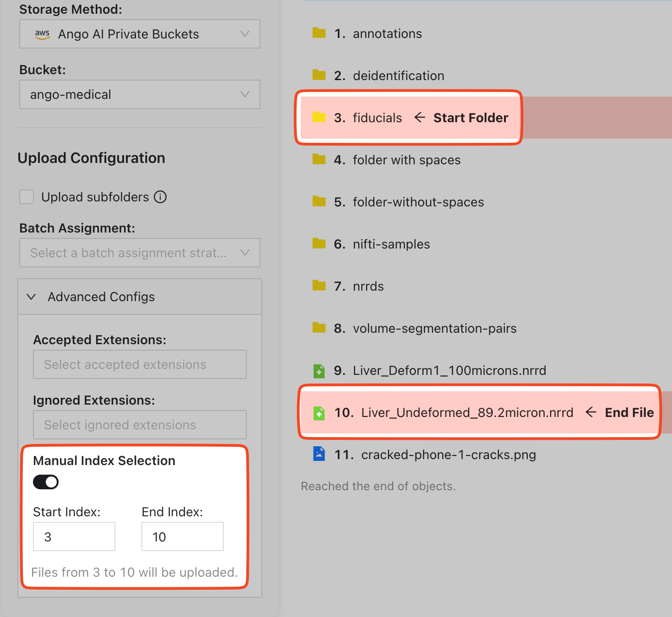Click the cracked-phone-1-cracks.png image icon
The width and height of the screenshot is (672, 617).
319,454
